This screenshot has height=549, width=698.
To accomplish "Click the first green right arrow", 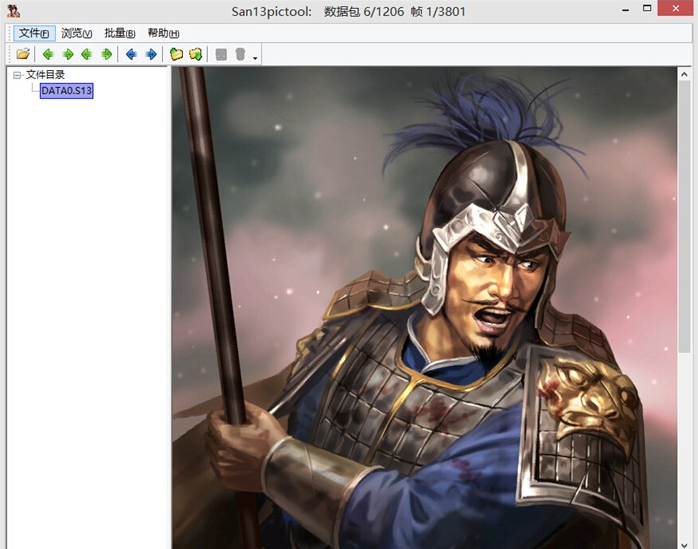I will pos(68,54).
